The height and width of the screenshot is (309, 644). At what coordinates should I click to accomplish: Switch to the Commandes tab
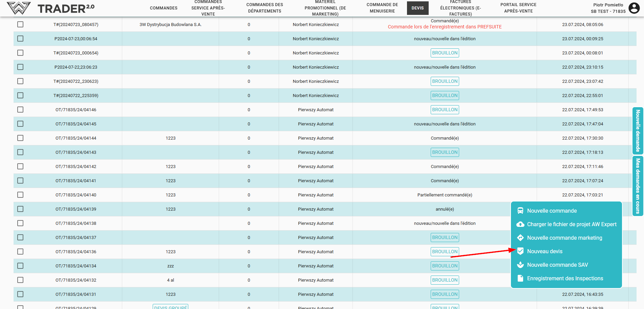(164, 8)
